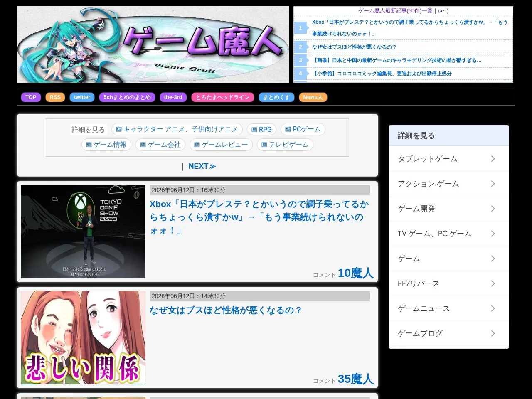532x399 pixels.
Task: Open the Xbox article headline link
Action: point(259,217)
